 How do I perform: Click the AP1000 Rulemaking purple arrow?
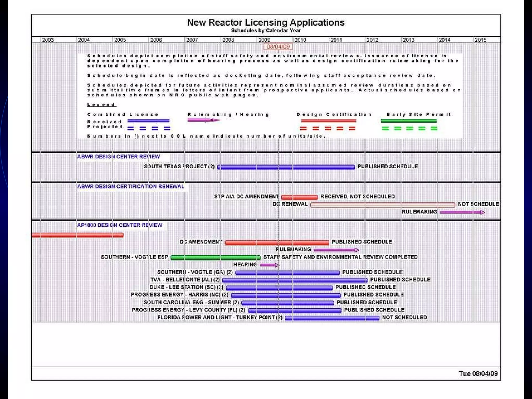coord(336,250)
